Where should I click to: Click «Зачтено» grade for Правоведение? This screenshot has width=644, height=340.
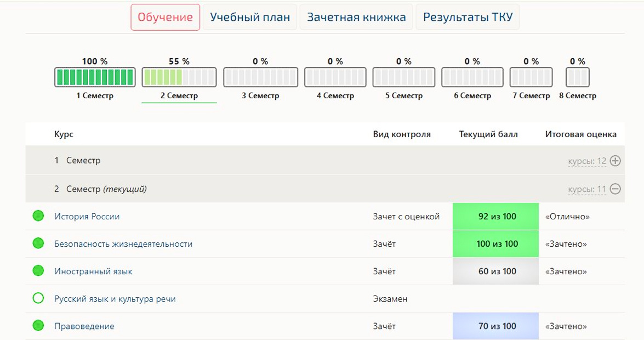click(566, 326)
